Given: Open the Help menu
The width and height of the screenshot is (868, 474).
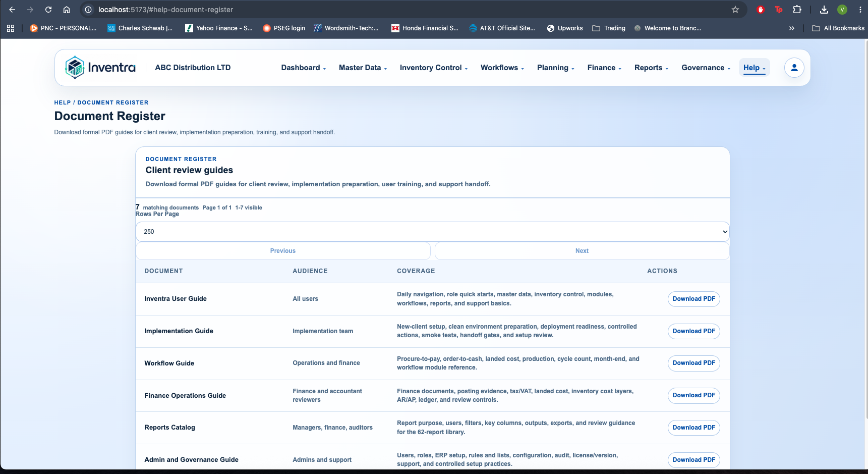Looking at the screenshot, I should [754, 68].
